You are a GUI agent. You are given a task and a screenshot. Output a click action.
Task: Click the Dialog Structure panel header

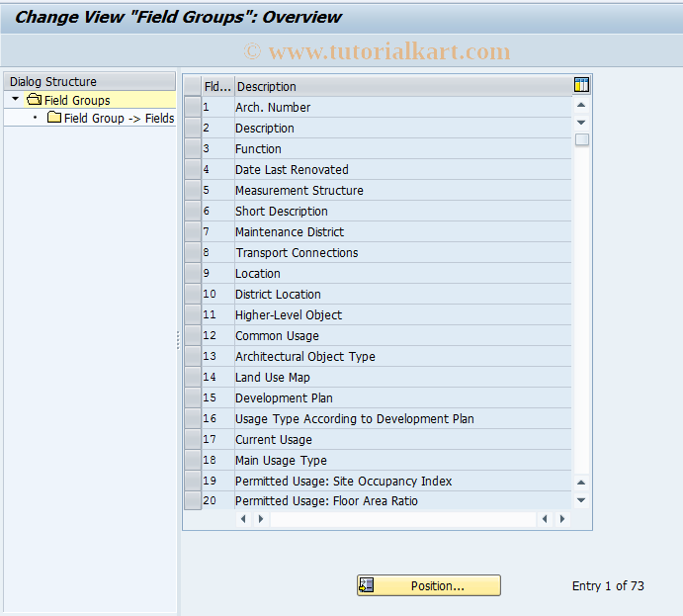click(90, 81)
